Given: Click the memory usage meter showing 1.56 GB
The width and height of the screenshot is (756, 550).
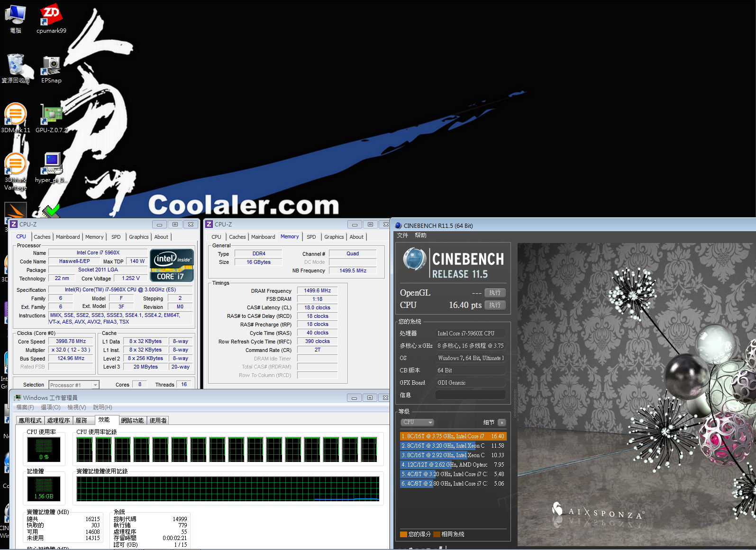Looking at the screenshot, I should 44,489.
